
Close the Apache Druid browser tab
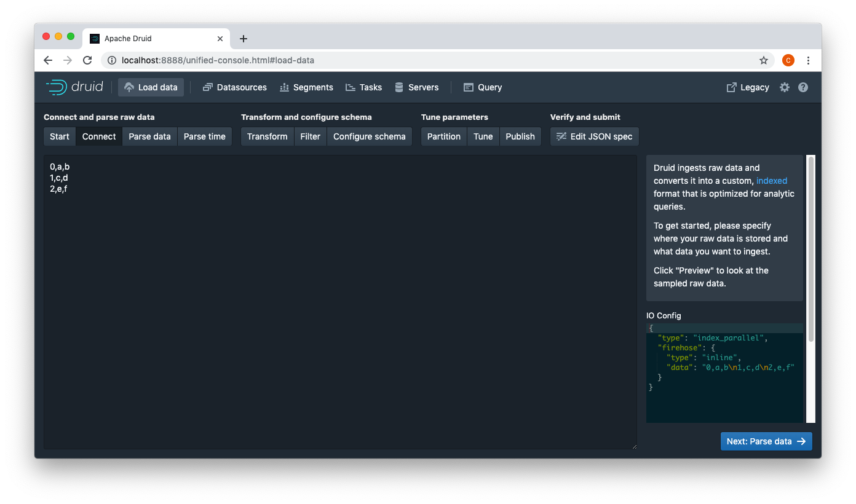[x=220, y=38]
